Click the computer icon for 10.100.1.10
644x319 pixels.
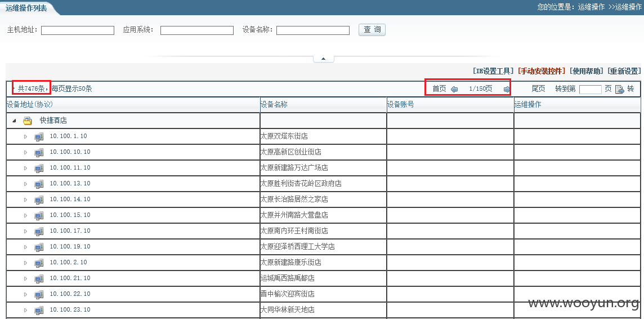click(39, 136)
